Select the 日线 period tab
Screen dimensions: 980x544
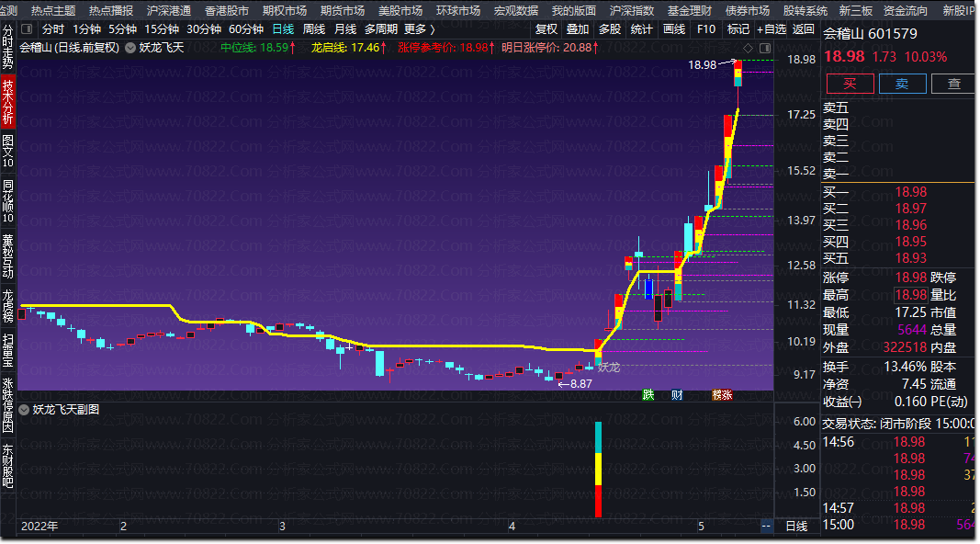point(283,29)
